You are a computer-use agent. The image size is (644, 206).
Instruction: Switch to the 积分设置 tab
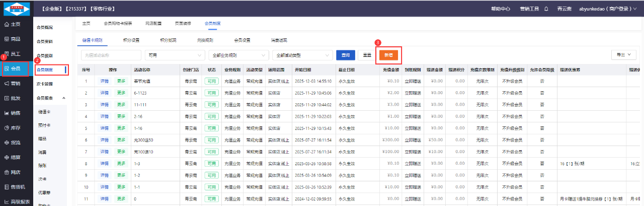131,40
